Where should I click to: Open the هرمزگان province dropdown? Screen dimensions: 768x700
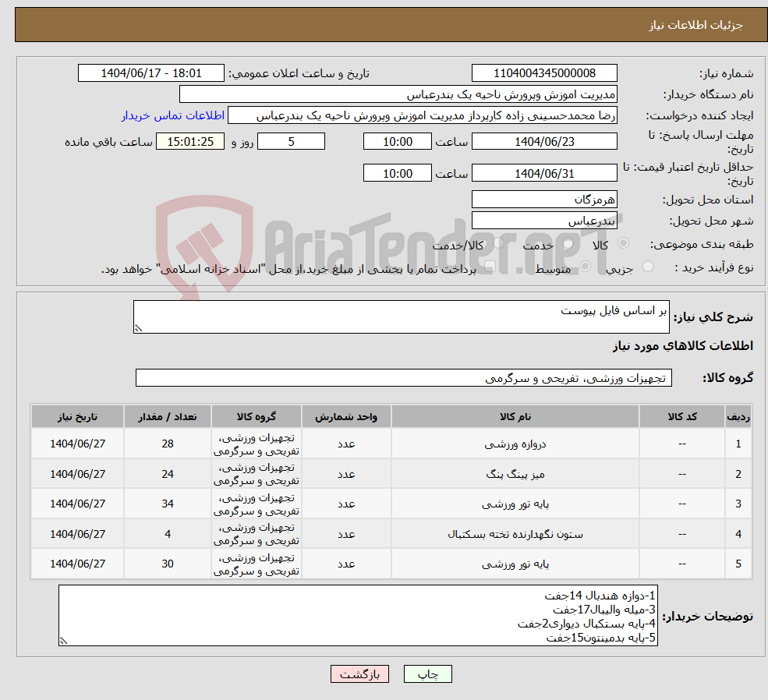tap(544, 199)
